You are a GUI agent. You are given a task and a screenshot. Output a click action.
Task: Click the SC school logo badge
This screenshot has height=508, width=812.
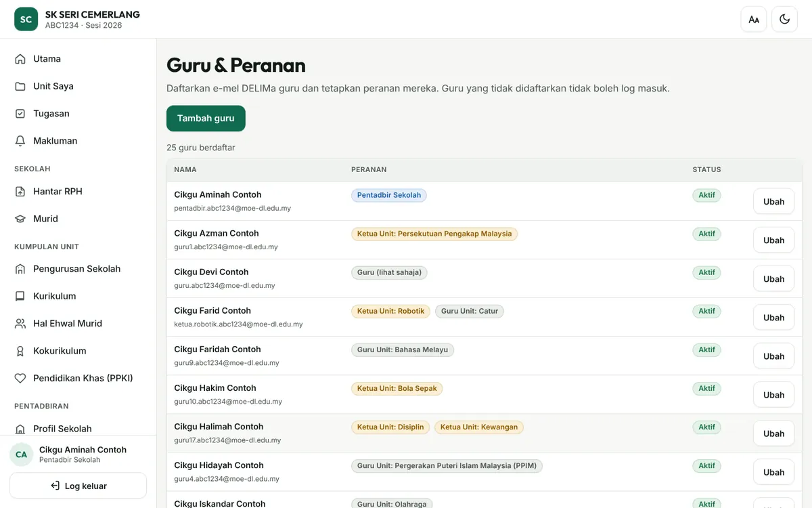[x=26, y=19]
